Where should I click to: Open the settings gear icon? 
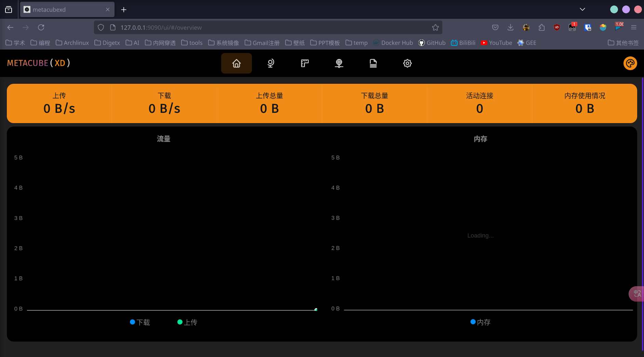coord(407,63)
